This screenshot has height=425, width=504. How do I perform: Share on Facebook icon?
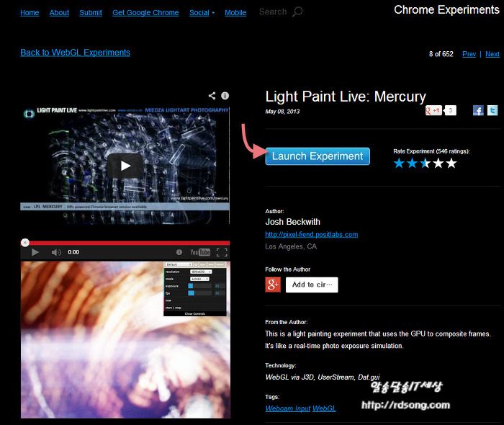(478, 110)
